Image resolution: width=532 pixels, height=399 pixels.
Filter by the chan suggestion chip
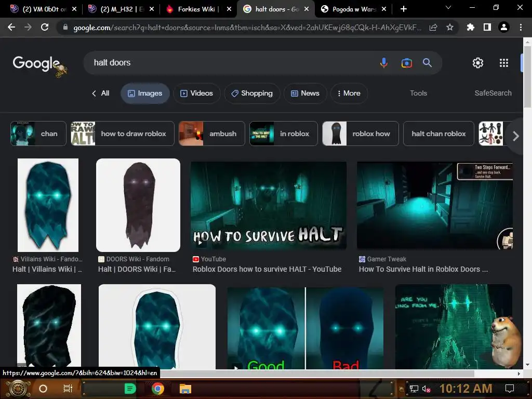point(38,134)
